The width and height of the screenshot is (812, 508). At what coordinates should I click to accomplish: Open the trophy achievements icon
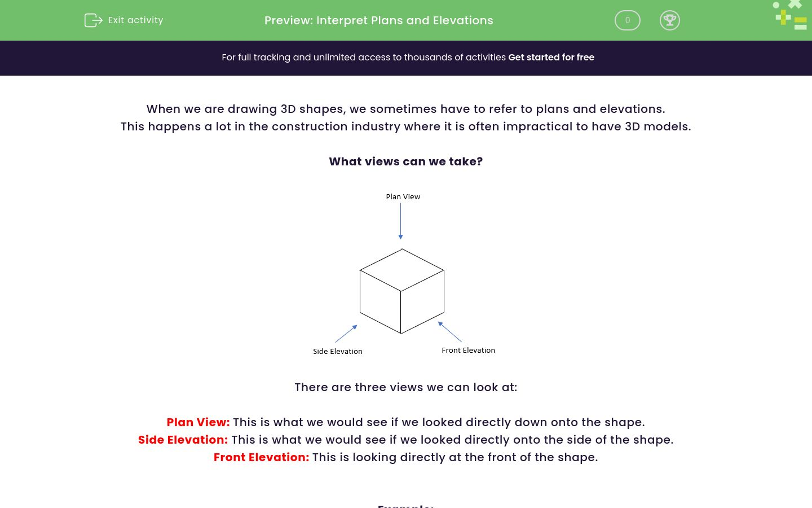click(670, 20)
